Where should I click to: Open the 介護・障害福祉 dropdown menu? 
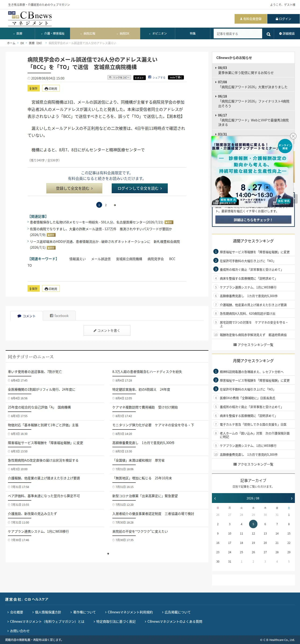pyautogui.click(x=53, y=33)
